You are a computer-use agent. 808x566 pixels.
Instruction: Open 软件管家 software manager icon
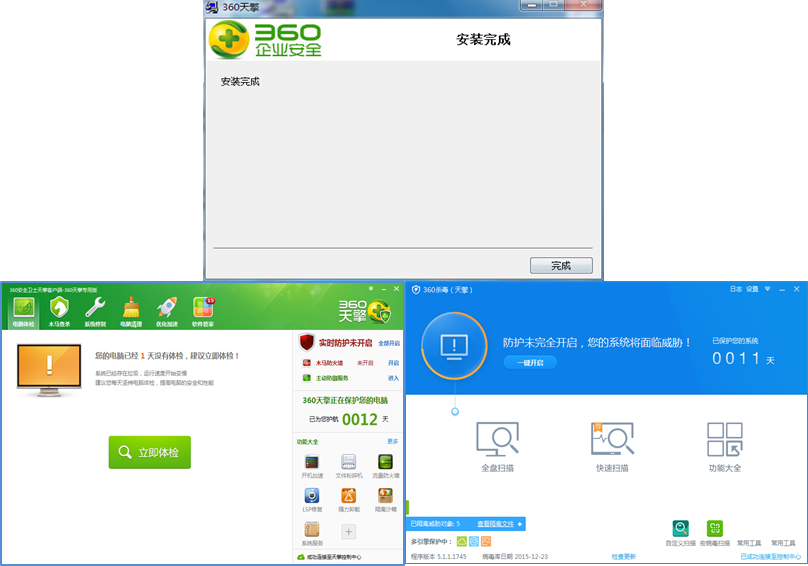pyautogui.click(x=203, y=311)
